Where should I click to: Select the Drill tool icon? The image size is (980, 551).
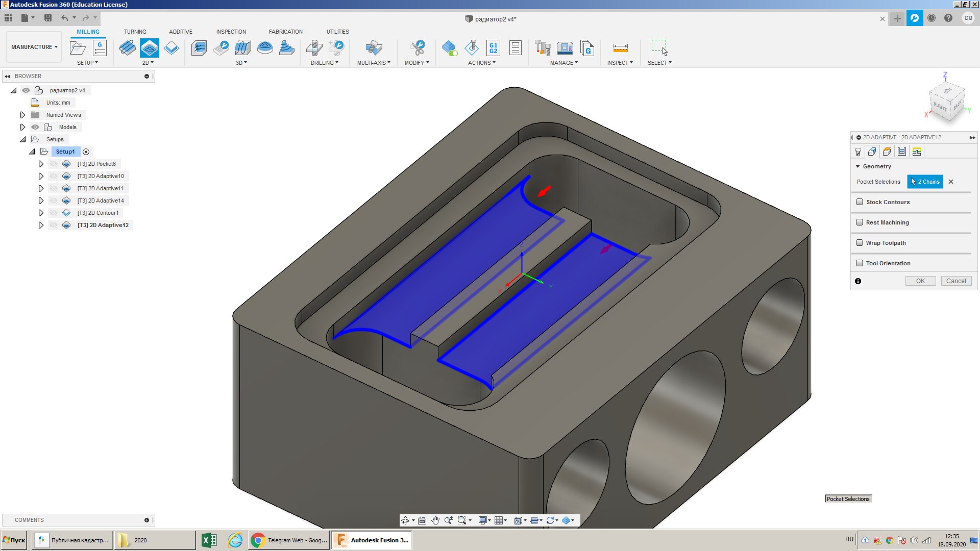coord(314,48)
